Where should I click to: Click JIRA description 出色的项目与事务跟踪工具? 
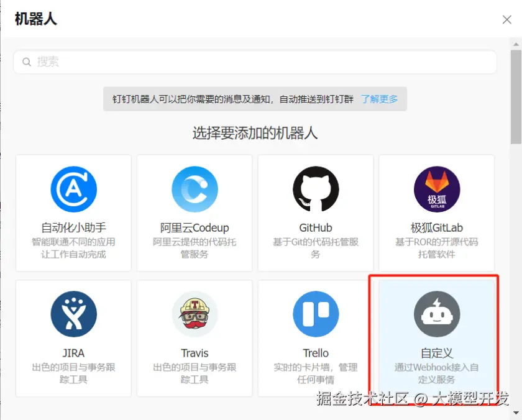click(x=73, y=373)
